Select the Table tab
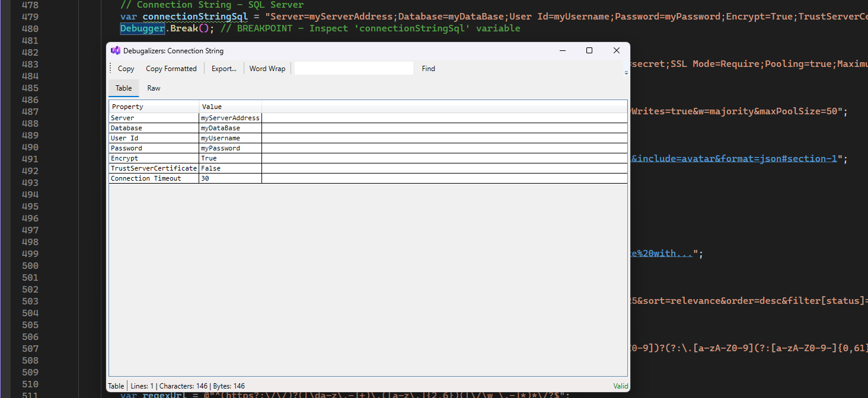The height and width of the screenshot is (398, 868). 123,88
